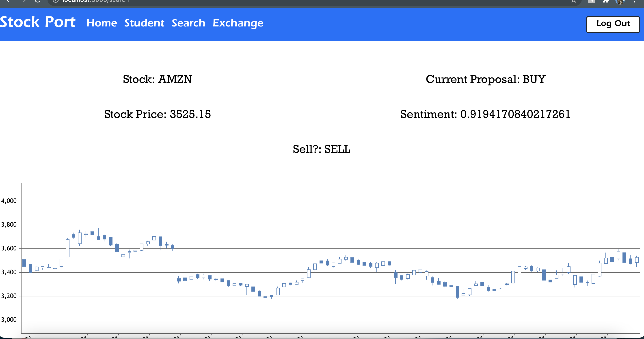Viewport: 644px width, 339px height.
Task: Open the Exchange page
Action: 238,24
